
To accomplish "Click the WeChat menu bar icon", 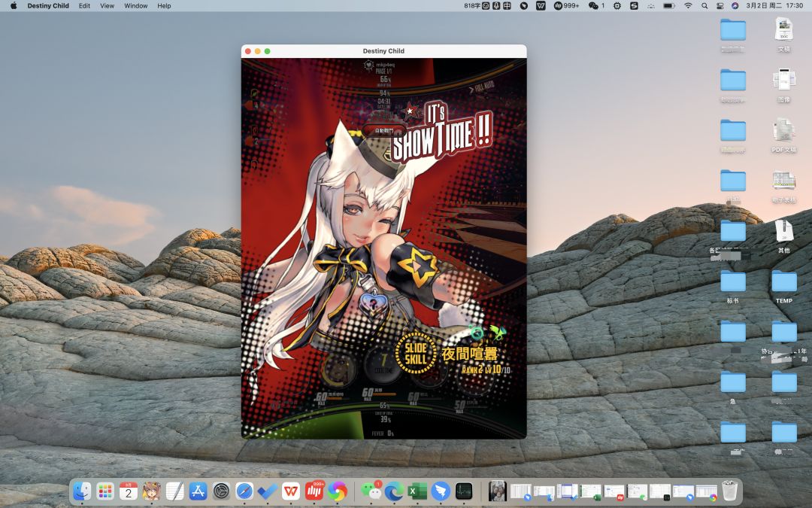I will pyautogui.click(x=593, y=6).
